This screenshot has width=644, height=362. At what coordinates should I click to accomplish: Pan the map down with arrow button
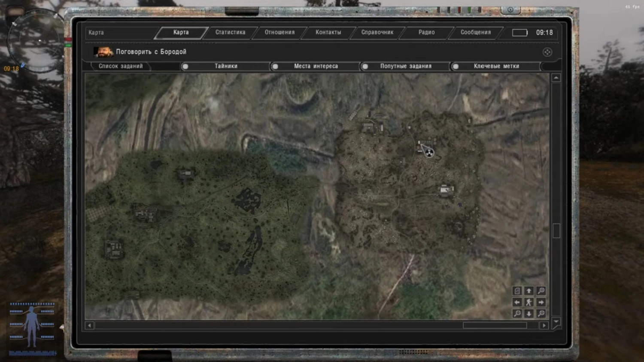(x=529, y=314)
